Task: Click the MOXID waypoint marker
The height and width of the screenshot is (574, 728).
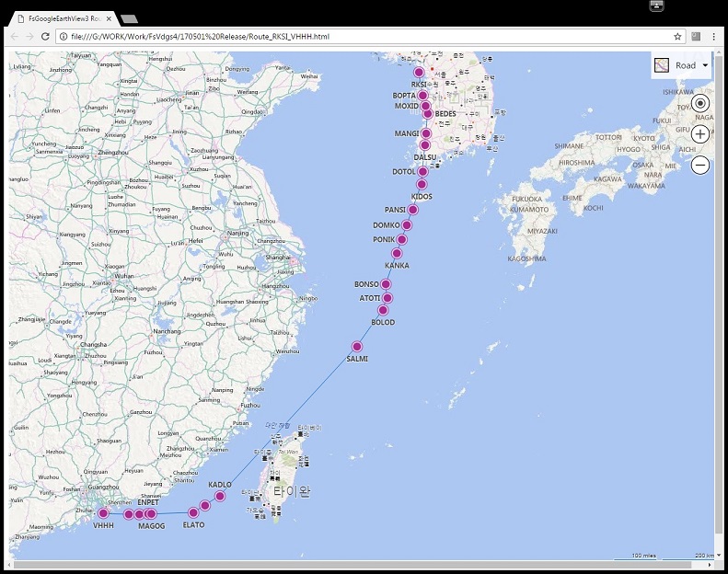Action: [x=425, y=107]
